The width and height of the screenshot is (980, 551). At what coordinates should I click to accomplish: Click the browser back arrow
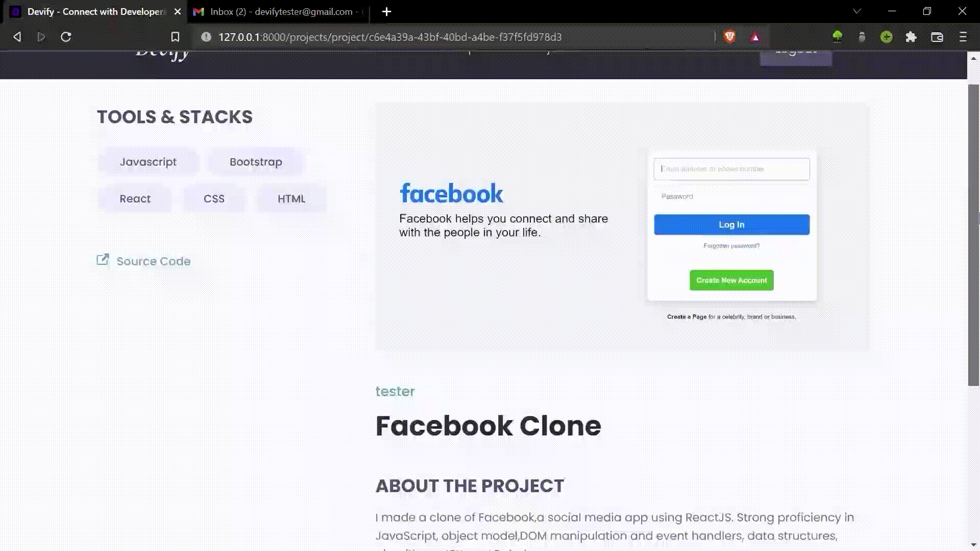coord(17,37)
